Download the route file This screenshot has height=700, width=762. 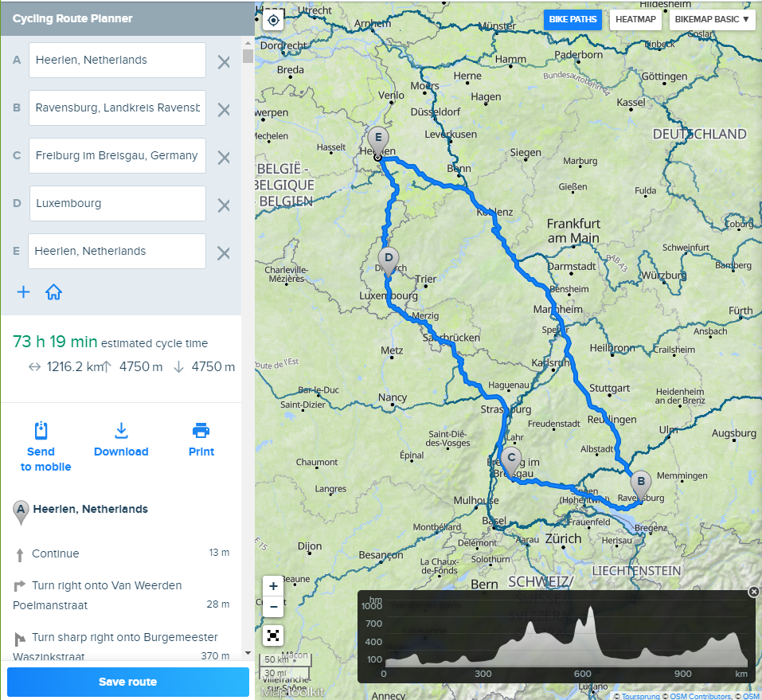point(121,431)
